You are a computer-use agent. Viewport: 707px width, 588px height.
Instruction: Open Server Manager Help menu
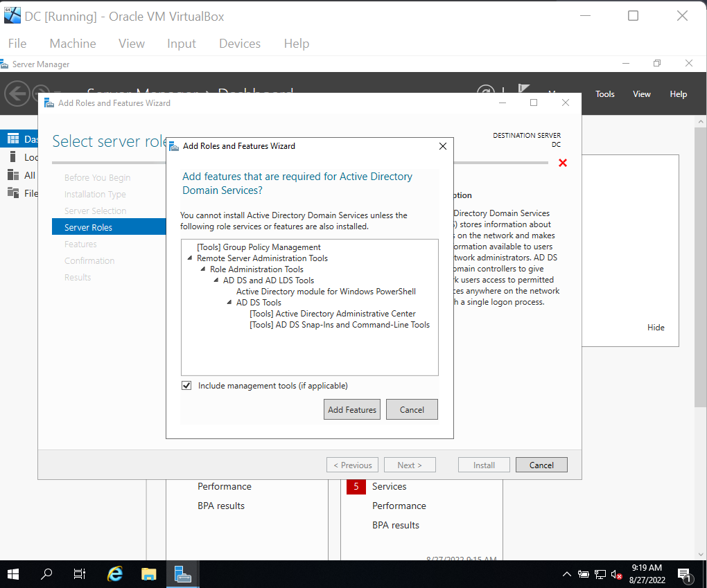(678, 94)
